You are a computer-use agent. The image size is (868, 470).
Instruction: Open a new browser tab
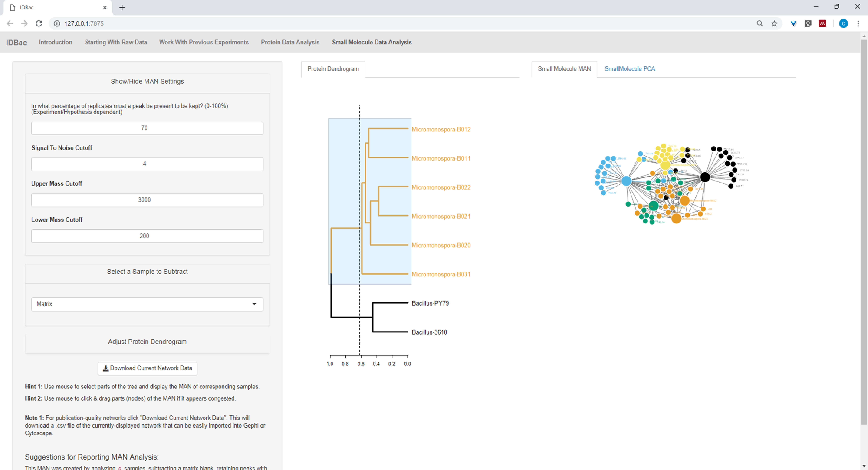pyautogui.click(x=122, y=7)
